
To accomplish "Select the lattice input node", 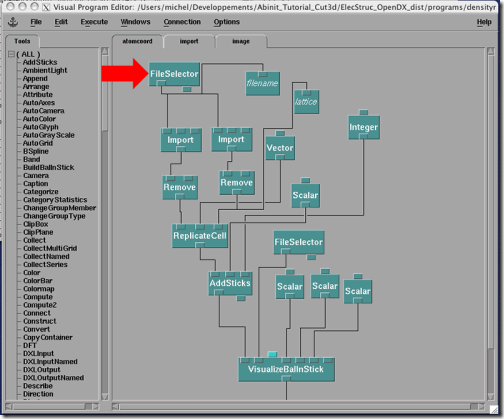I will click(306, 102).
